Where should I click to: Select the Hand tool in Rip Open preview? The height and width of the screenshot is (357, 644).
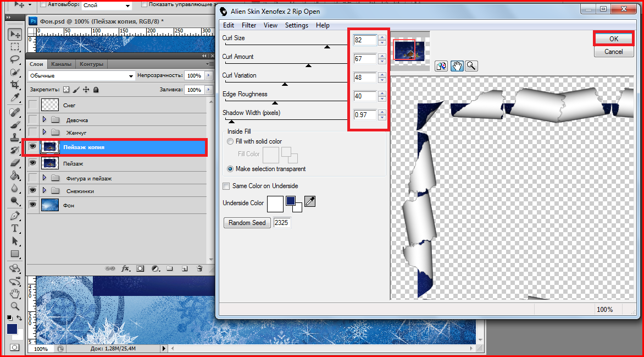point(457,66)
